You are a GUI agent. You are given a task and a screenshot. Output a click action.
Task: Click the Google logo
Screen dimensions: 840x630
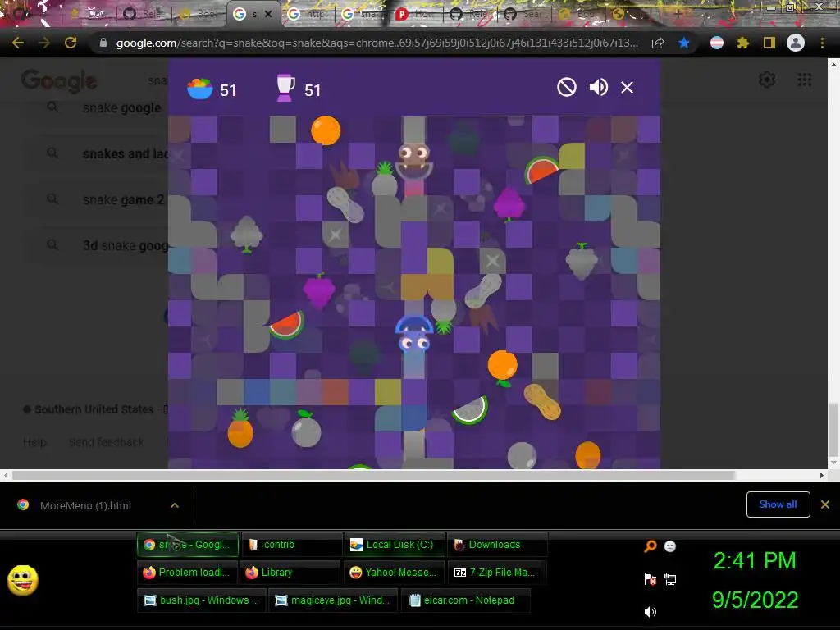click(x=59, y=81)
